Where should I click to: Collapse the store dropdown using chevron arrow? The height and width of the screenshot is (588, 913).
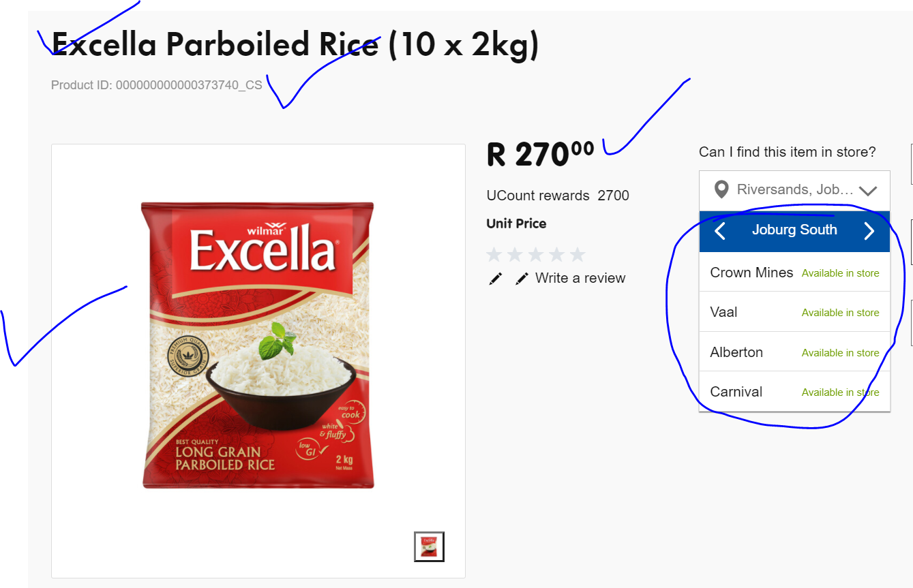coord(867,191)
